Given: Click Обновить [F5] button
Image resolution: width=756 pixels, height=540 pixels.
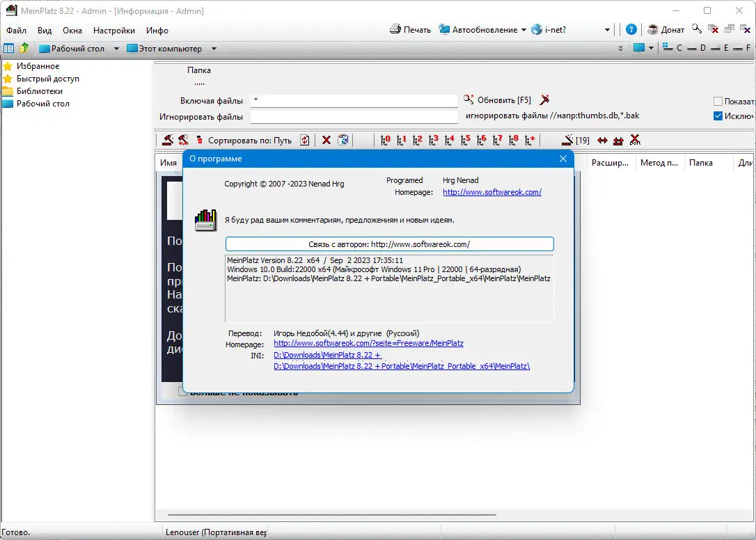Looking at the screenshot, I should (497, 100).
